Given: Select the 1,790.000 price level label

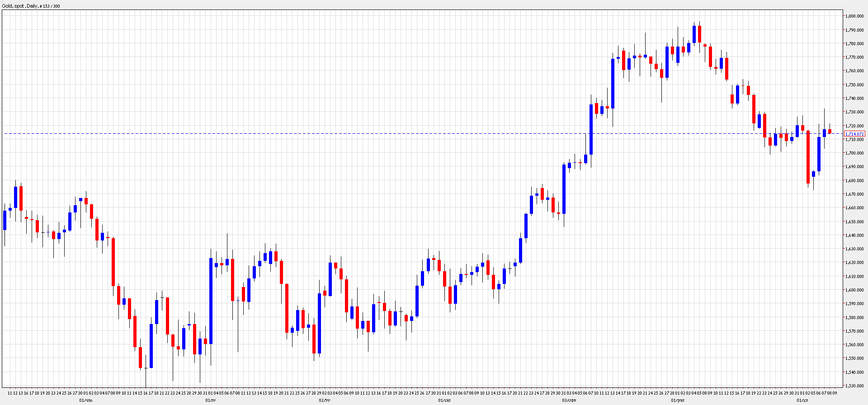Looking at the screenshot, I should 854,30.
